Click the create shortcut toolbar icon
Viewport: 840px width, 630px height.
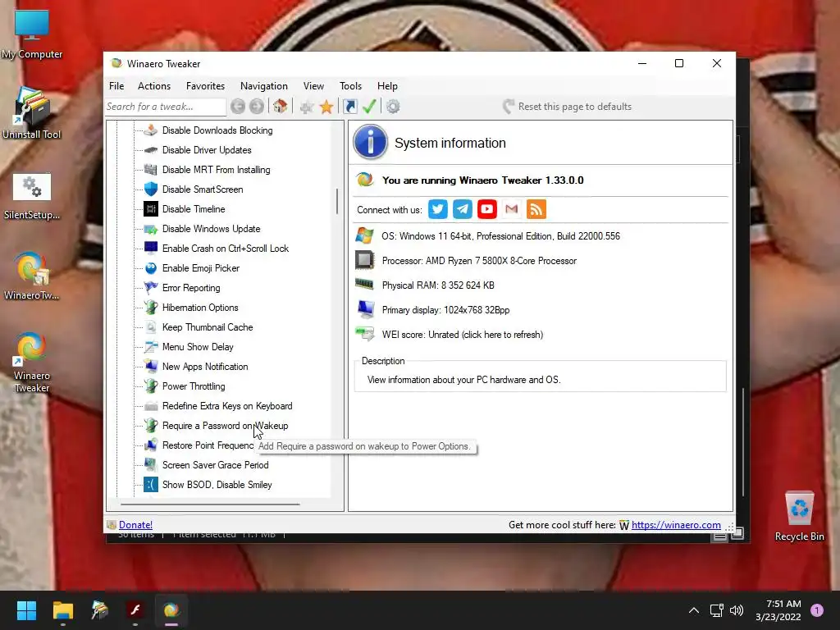point(349,107)
